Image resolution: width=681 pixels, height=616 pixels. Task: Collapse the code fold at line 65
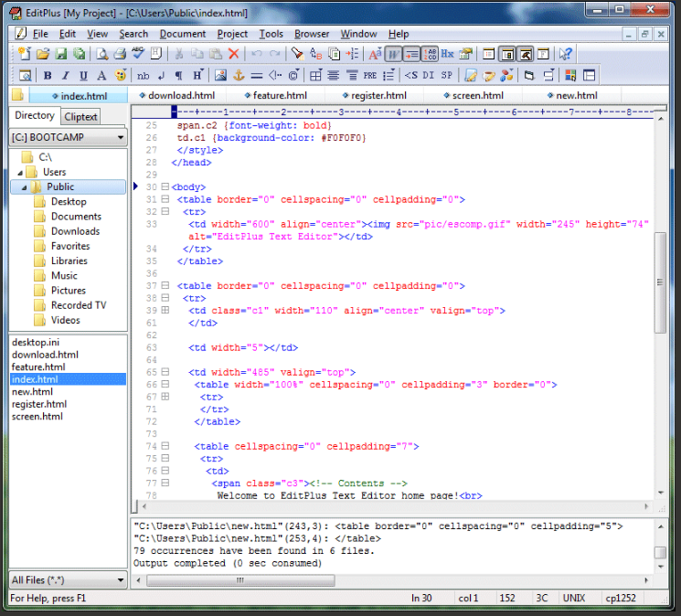[165, 372]
